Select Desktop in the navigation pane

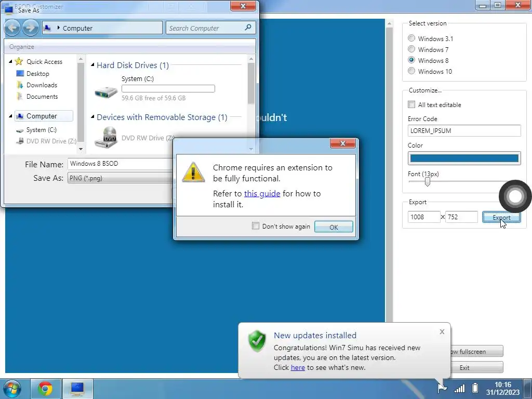(37, 74)
